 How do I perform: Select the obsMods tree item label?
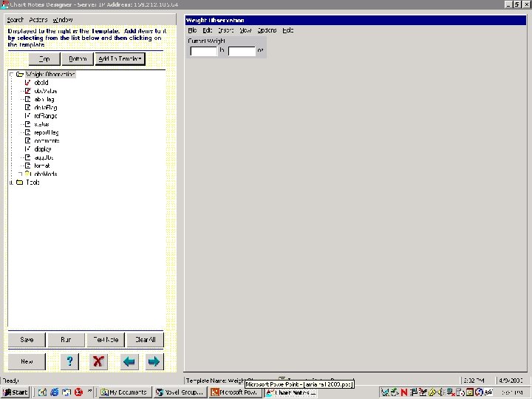pyautogui.click(x=46, y=174)
